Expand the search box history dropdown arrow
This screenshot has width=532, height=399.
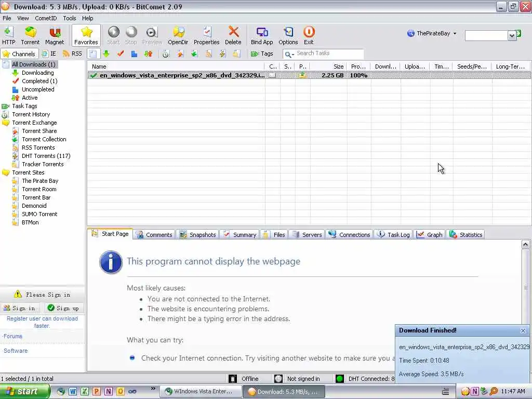(512, 35)
